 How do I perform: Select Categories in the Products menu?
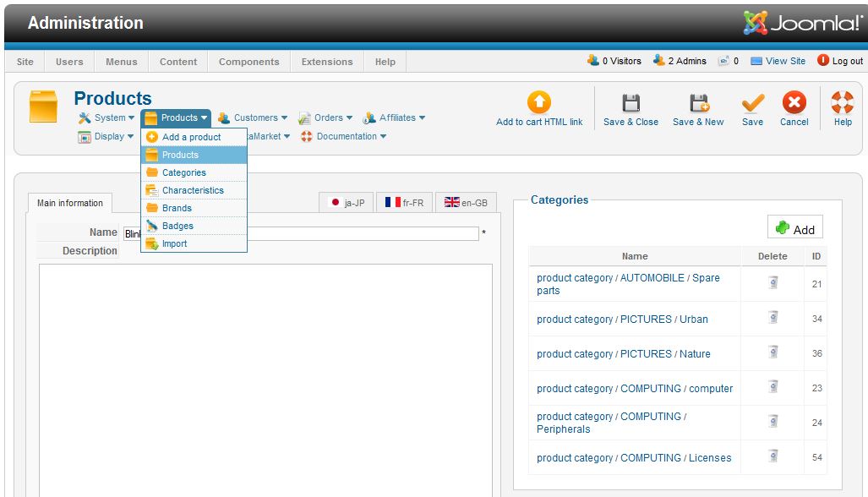194,172
